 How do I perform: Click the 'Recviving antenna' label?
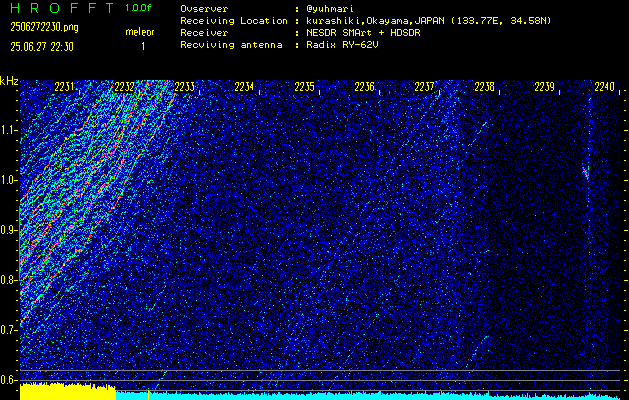(231, 45)
